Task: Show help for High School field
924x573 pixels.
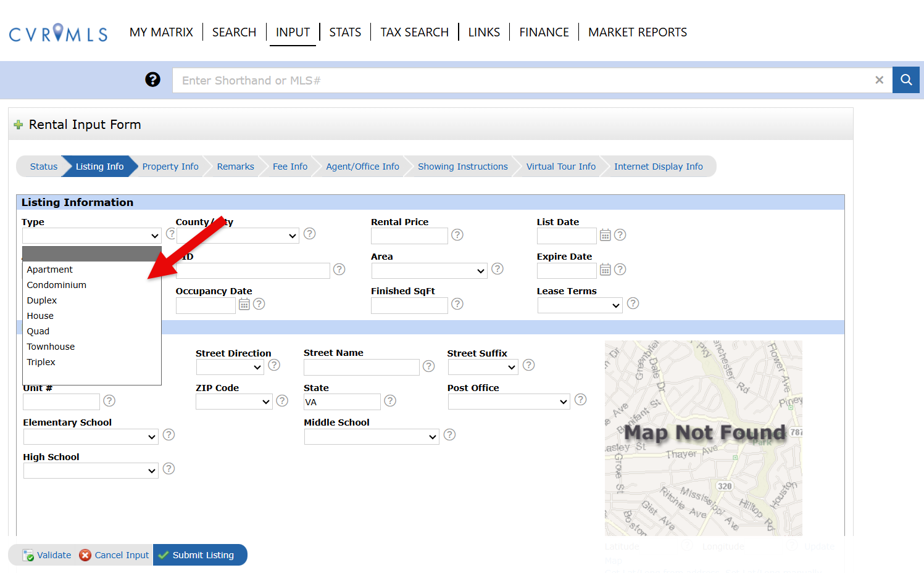Action: click(x=169, y=468)
